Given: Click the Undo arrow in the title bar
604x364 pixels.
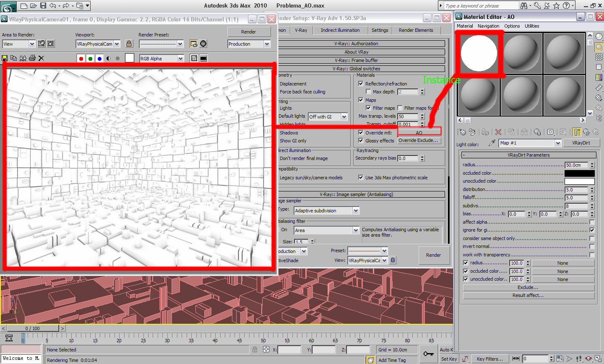Looking at the screenshot, I should 53,6.
